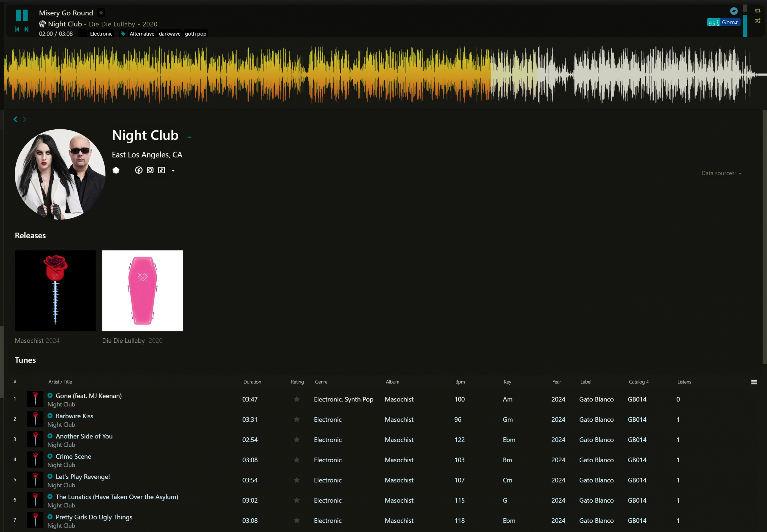Screen dimensions: 767x532
Task: Pause the playing track Misery Go Round
Action: [22, 15]
